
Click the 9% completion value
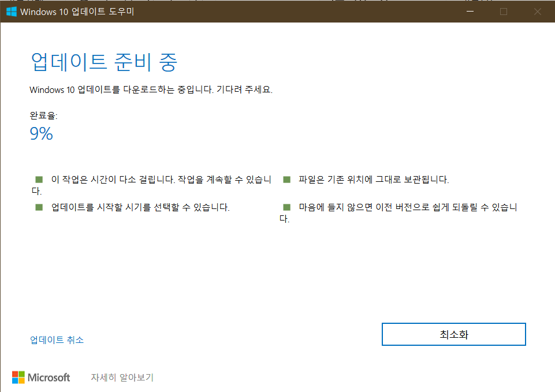pos(42,134)
